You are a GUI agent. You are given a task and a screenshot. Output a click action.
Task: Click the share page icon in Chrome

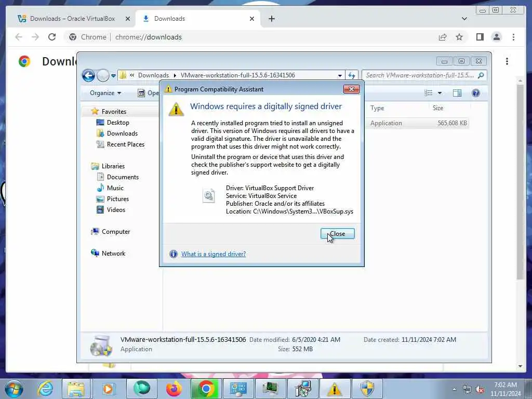[443, 37]
